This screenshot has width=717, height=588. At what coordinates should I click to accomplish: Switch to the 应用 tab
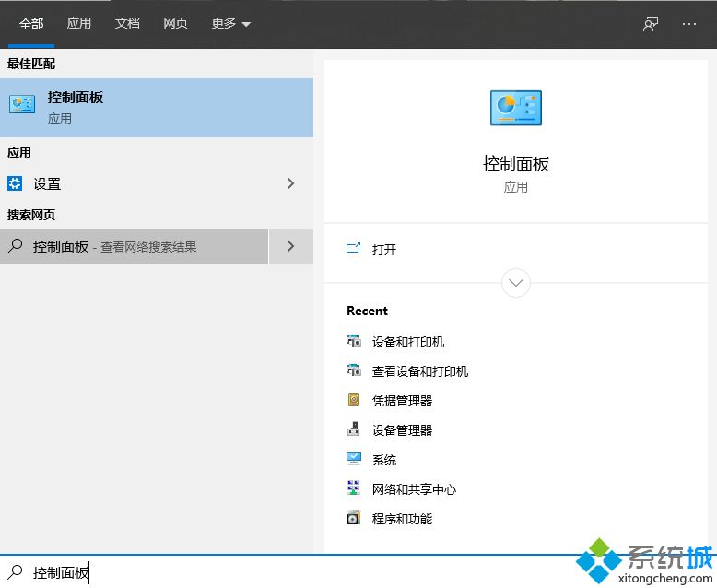[79, 24]
